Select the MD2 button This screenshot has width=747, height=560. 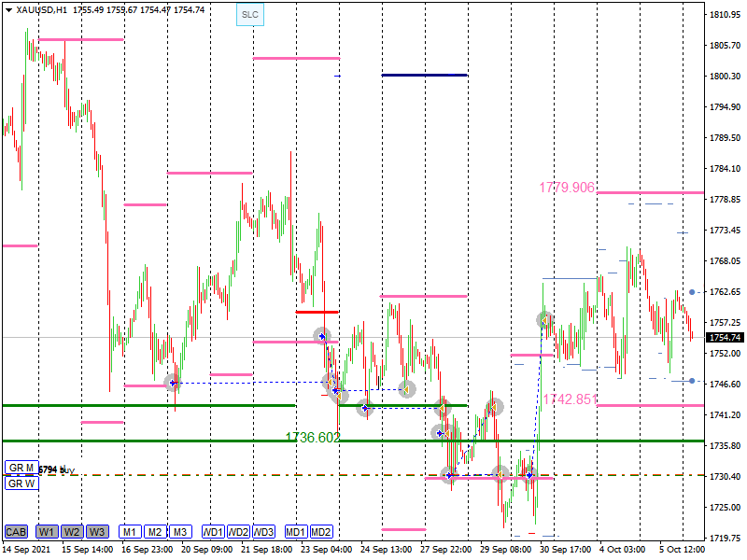(321, 532)
